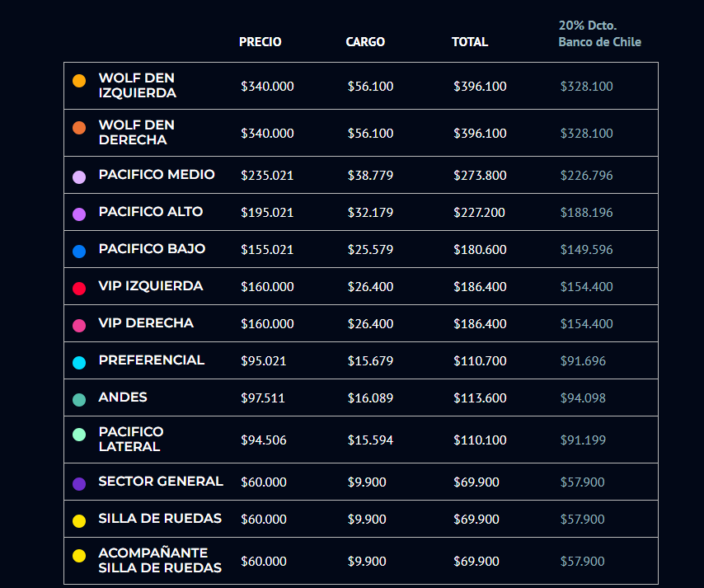Viewport: 704px width, 588px height.
Task: Click the $273.800 total for PACIFICO MEDIO
Action: pos(480,176)
